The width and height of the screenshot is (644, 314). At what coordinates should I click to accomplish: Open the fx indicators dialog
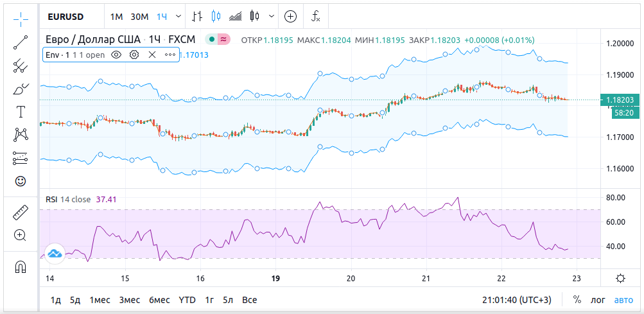316,16
